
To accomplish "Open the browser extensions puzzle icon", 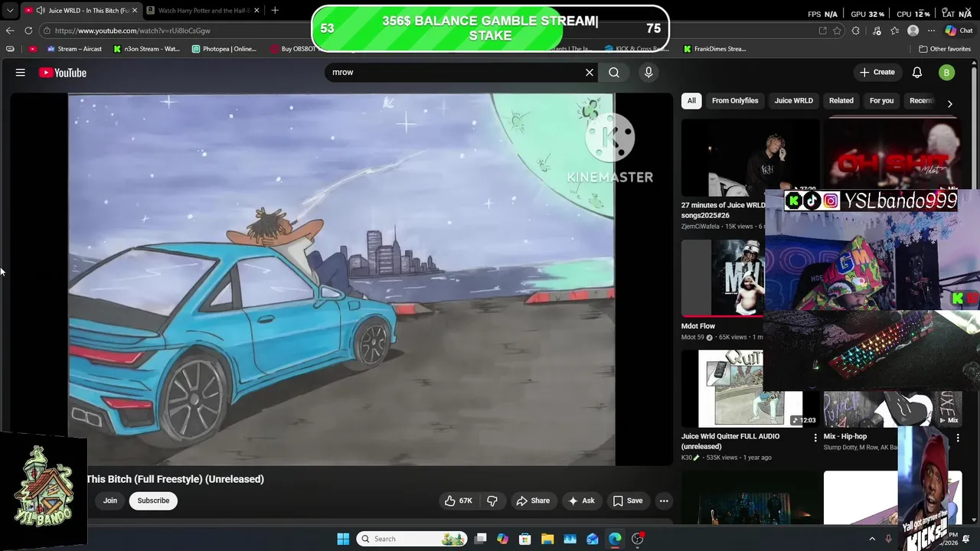I will (x=856, y=31).
